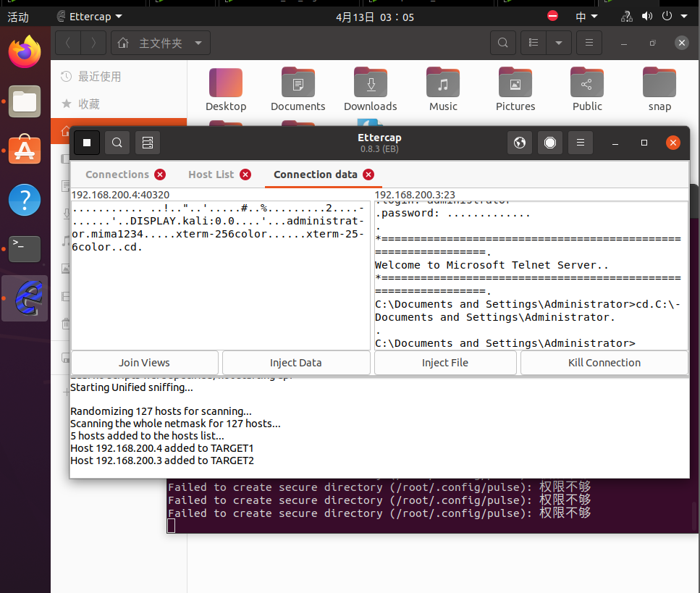700x593 pixels.
Task: Click the Inject Data button
Action: [x=296, y=363]
